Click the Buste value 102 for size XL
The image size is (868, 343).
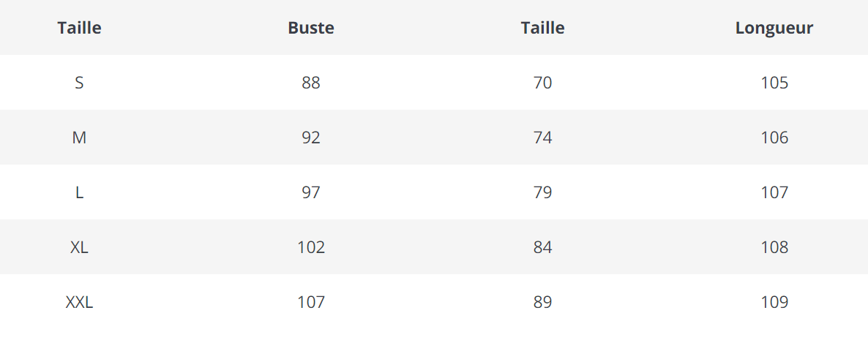point(311,247)
